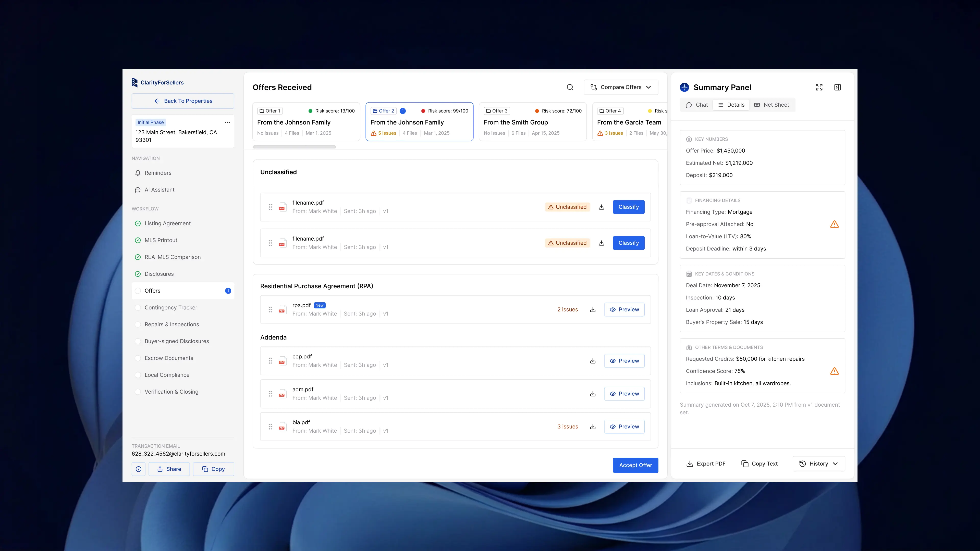Click the info icon near Share
980x551 pixels.
[139, 469]
